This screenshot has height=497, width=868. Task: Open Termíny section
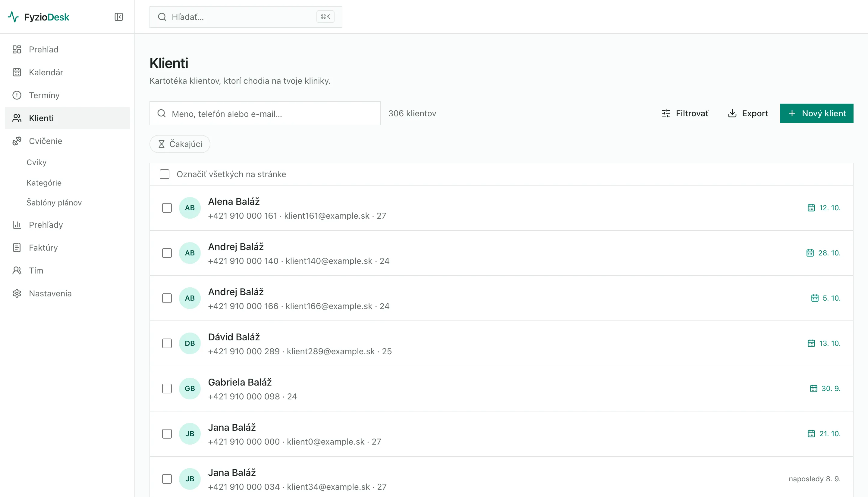coord(67,95)
